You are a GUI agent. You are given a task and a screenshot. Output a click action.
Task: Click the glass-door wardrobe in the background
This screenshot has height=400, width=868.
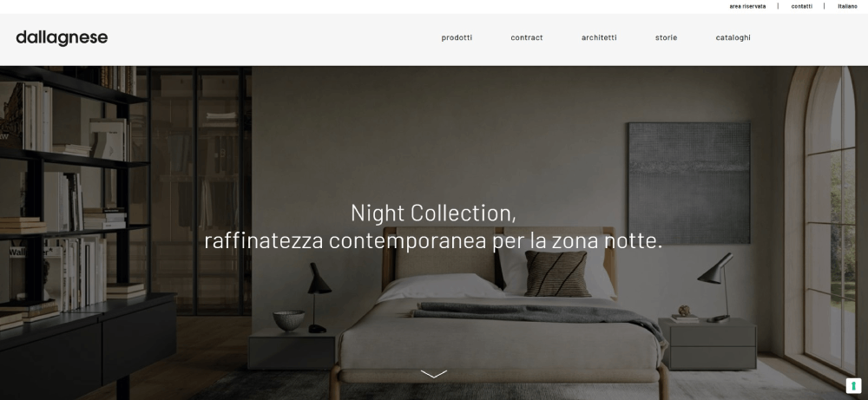click(x=201, y=191)
